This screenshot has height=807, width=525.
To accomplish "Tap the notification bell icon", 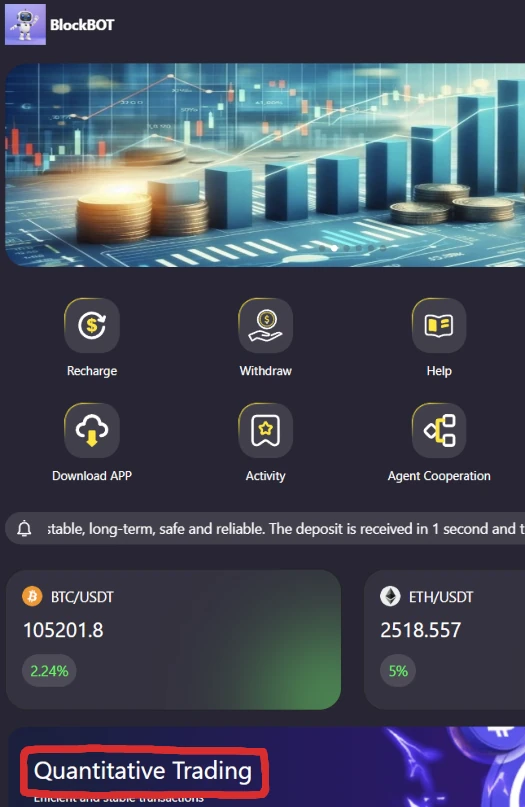I will pos(24,529).
